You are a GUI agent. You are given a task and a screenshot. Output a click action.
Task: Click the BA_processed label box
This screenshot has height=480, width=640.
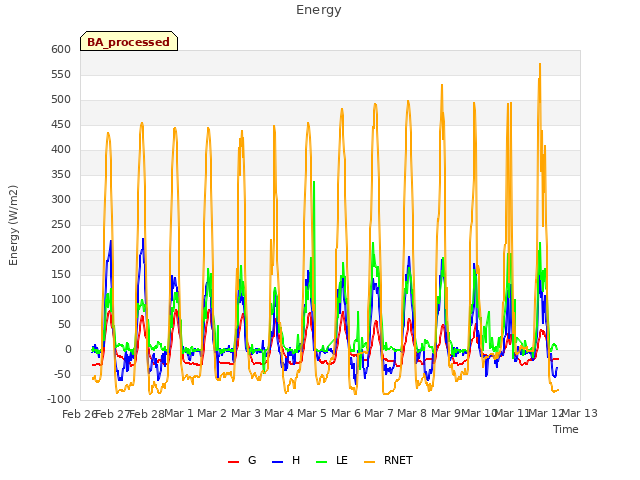[x=129, y=41]
